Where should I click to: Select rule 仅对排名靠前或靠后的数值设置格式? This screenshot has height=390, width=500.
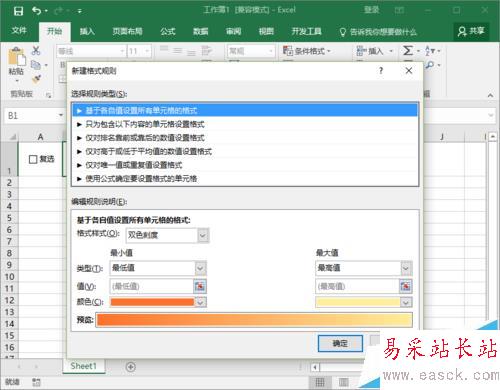click(245, 138)
